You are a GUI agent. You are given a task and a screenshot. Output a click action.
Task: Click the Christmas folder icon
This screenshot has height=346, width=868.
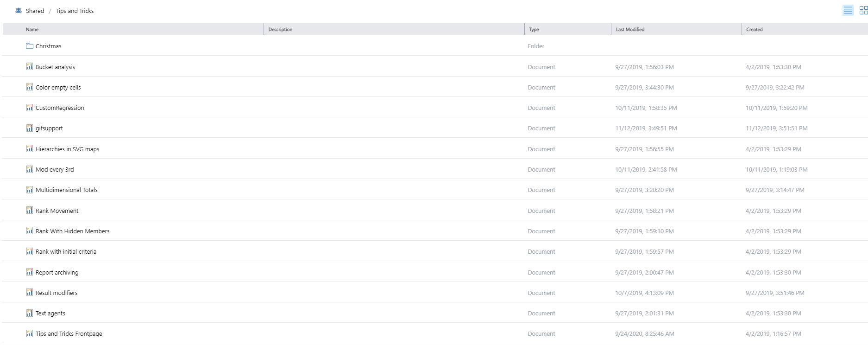(30, 46)
